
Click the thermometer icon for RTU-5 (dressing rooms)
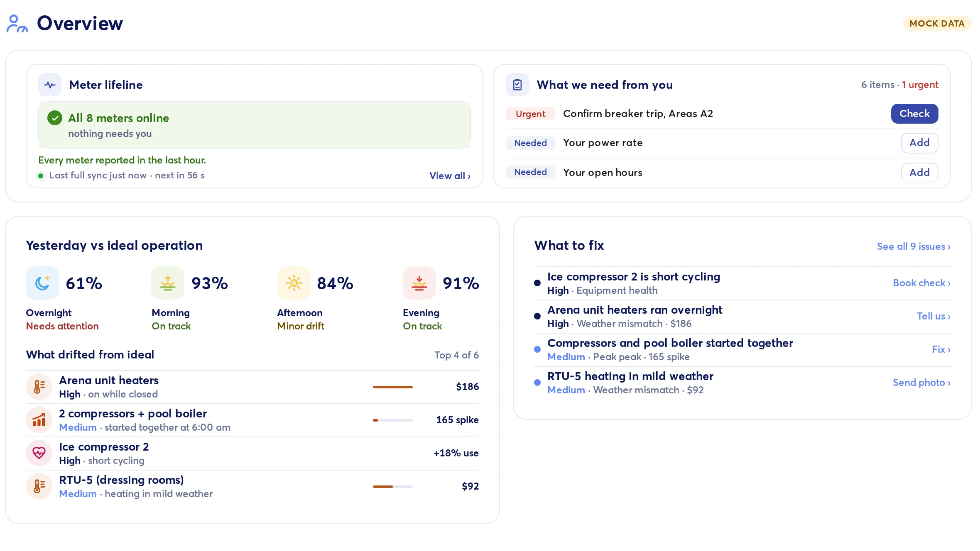(39, 486)
